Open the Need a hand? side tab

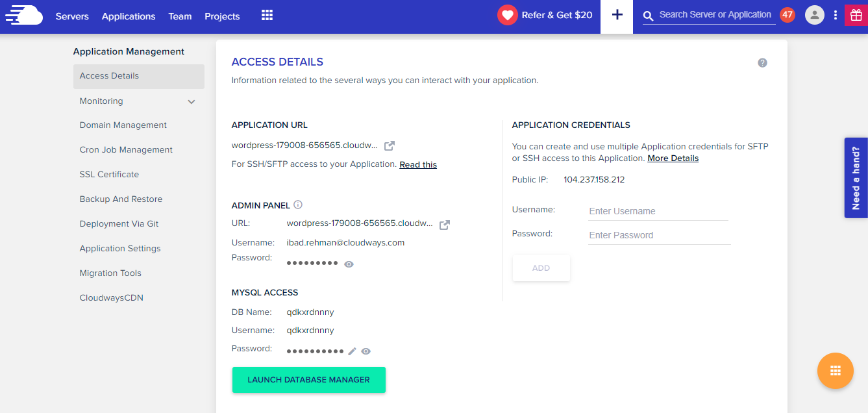[856, 178]
